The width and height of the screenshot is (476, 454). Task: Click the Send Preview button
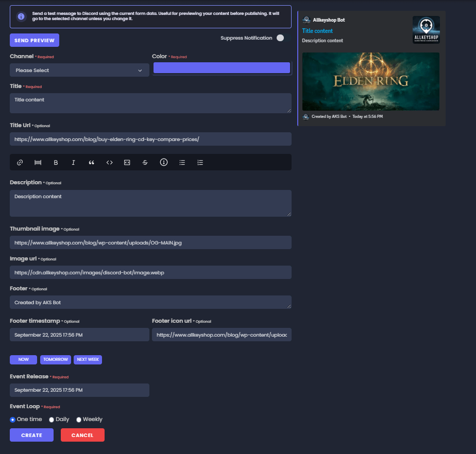35,40
